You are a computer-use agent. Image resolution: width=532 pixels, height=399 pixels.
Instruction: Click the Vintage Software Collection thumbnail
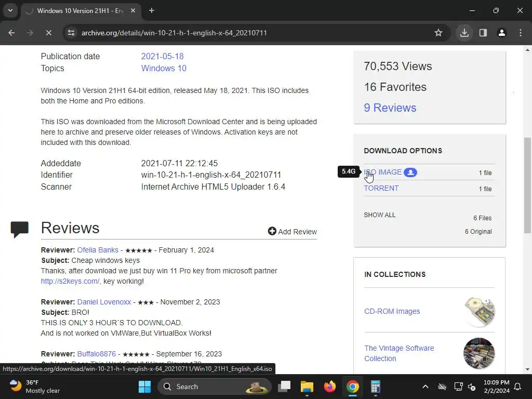pos(479,353)
